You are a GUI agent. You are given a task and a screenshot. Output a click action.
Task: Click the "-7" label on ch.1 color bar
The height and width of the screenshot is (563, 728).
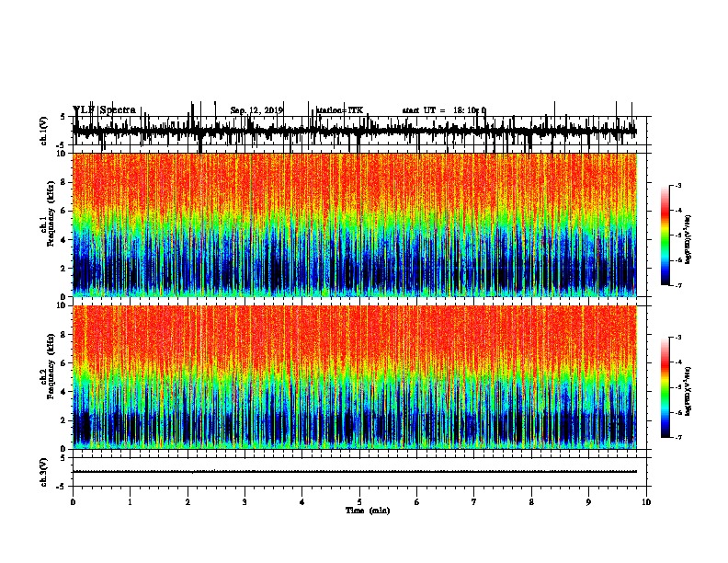click(678, 285)
